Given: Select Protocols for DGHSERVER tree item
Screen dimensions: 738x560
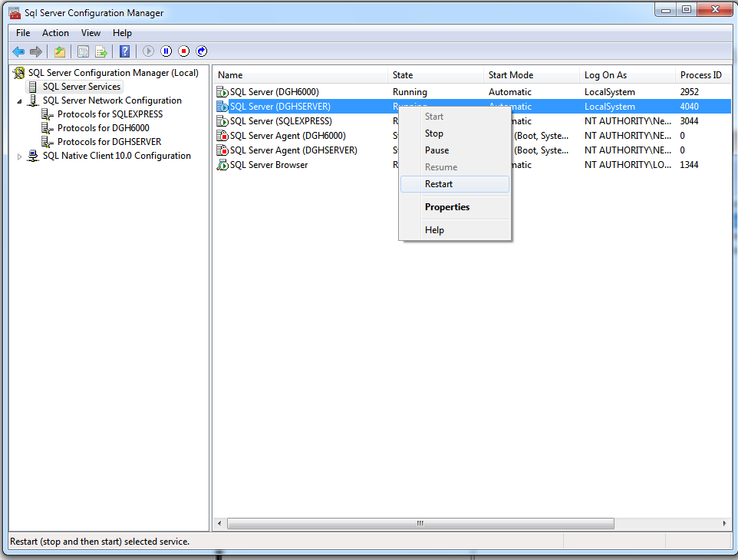Looking at the screenshot, I should pyautogui.click(x=109, y=142).
